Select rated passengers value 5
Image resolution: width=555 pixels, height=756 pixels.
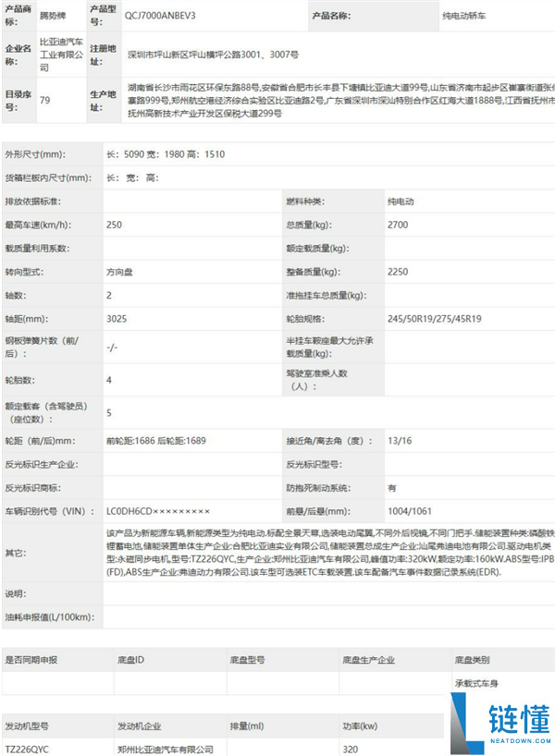109,413
